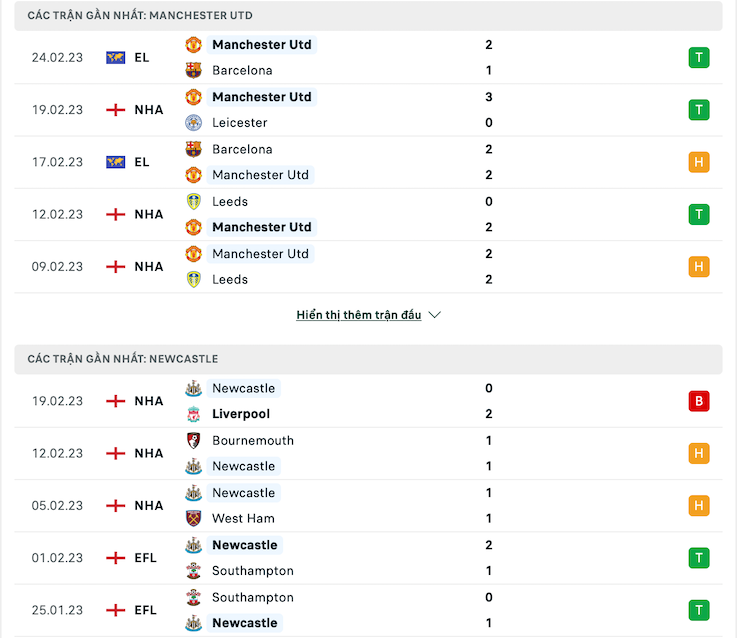Expand more matches with the chevron arrow

pyautogui.click(x=435, y=315)
